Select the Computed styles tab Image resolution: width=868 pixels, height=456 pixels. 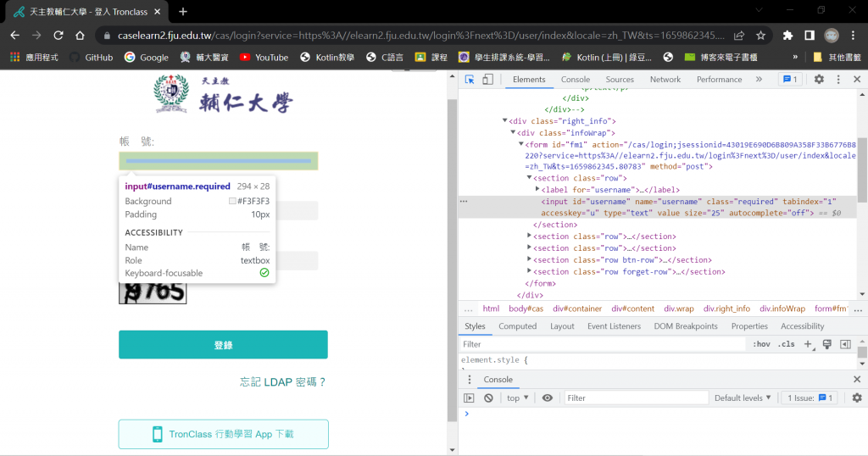pos(517,326)
